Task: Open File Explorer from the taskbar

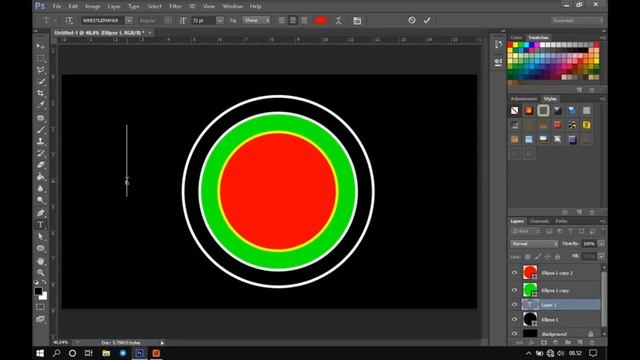Action: (x=106, y=353)
